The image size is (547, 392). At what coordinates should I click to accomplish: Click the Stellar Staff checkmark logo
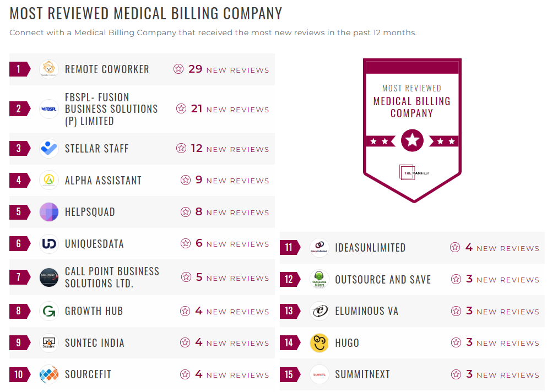49,149
